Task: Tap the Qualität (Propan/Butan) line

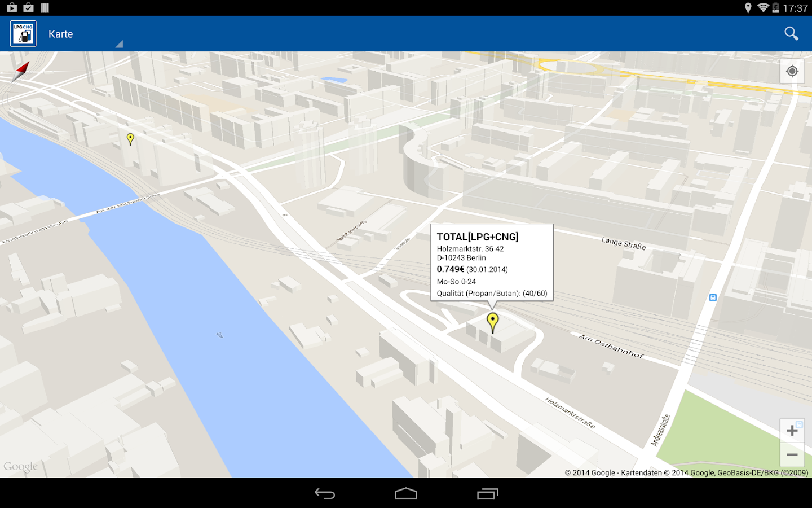Action: point(492,294)
